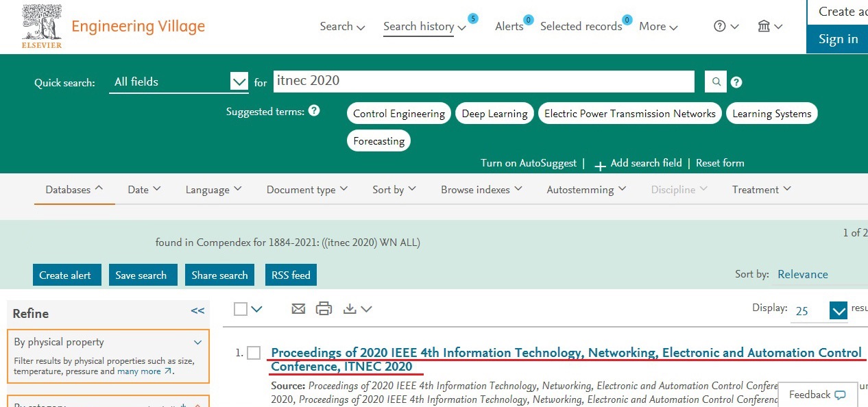This screenshot has height=407, width=868.
Task: Print selected records with printer icon
Action: point(324,309)
